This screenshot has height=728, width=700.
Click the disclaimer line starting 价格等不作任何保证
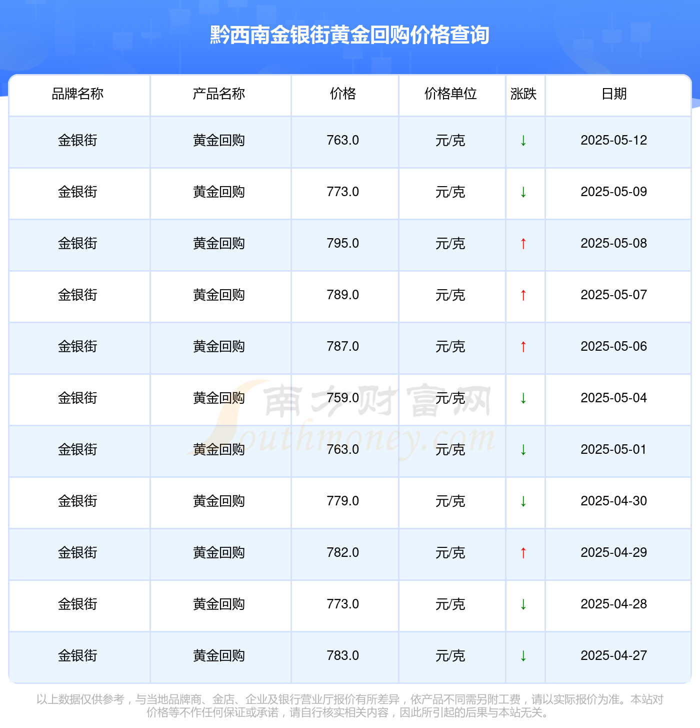click(x=349, y=712)
